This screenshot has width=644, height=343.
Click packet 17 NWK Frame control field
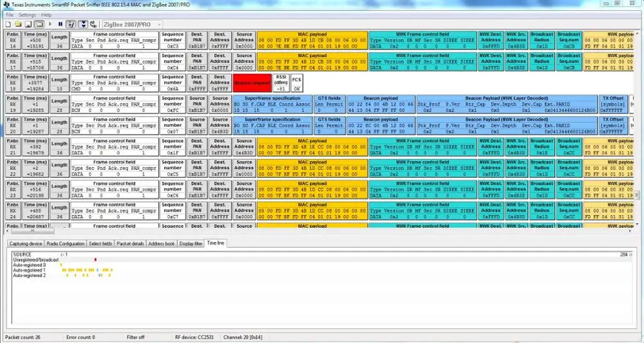point(422,62)
